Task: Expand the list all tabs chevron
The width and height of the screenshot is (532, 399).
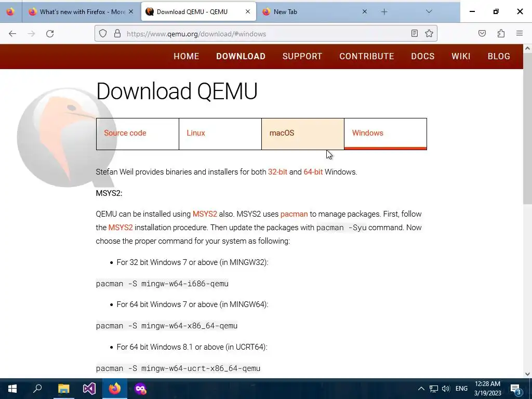Action: pyautogui.click(x=429, y=11)
